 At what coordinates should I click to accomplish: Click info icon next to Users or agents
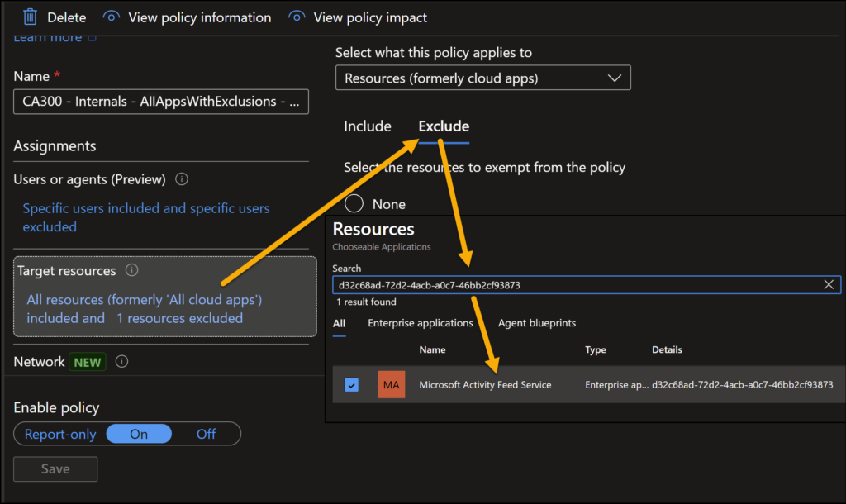pos(182,179)
